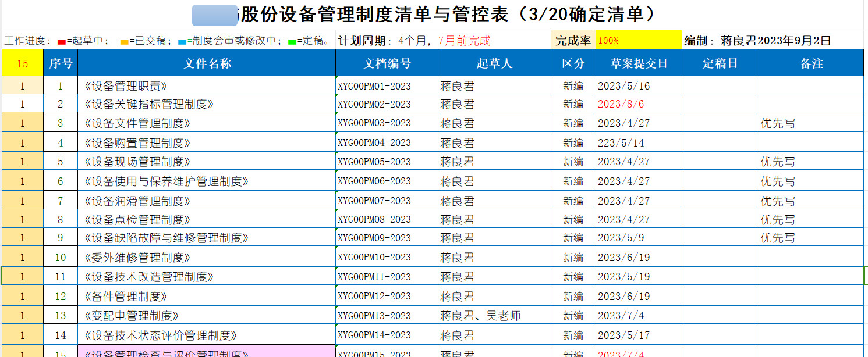Screen dimensions: 868x357
Task: Select the 序号 header cell
Action: 61,63
